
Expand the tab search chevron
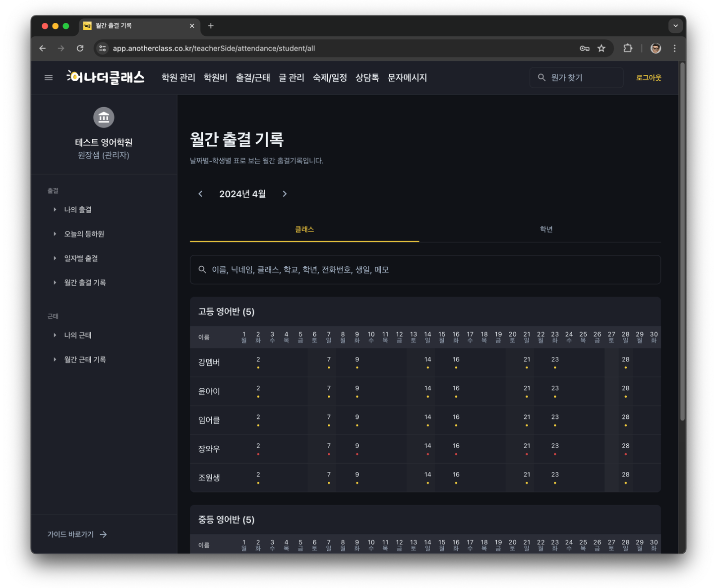675,26
